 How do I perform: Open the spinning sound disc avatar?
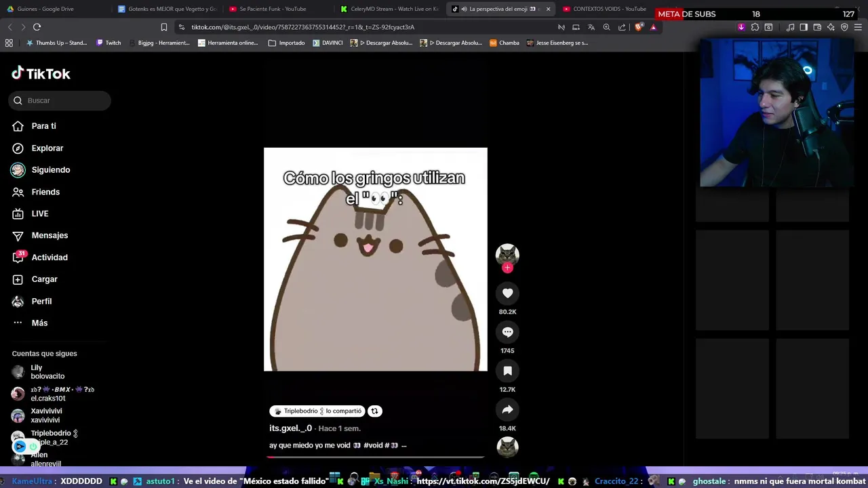pyautogui.click(x=507, y=447)
